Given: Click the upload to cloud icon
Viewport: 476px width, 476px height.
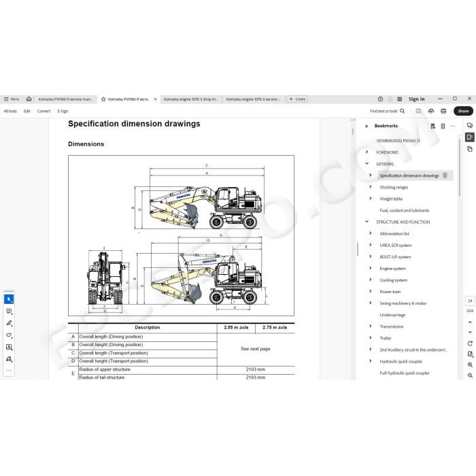Looking at the screenshot, I should (431, 111).
